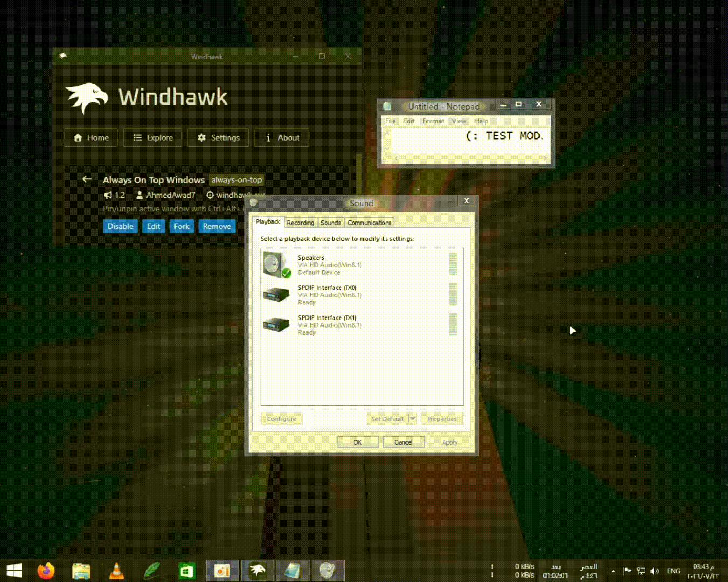Expand the Set Default dropdown arrow

click(x=412, y=419)
